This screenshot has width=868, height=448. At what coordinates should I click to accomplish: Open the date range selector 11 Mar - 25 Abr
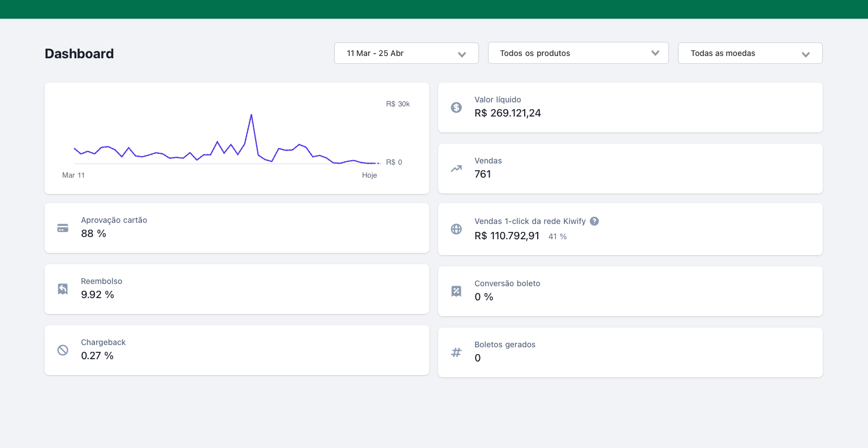point(406,53)
